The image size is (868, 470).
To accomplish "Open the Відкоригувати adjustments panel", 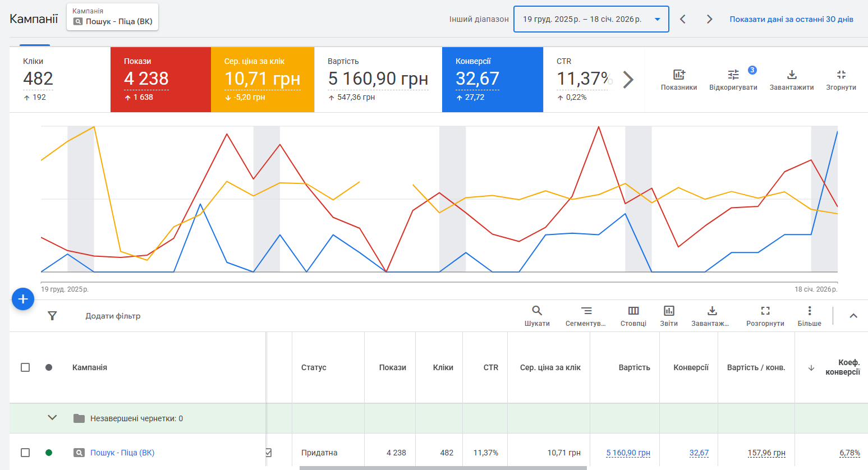I will (733, 79).
